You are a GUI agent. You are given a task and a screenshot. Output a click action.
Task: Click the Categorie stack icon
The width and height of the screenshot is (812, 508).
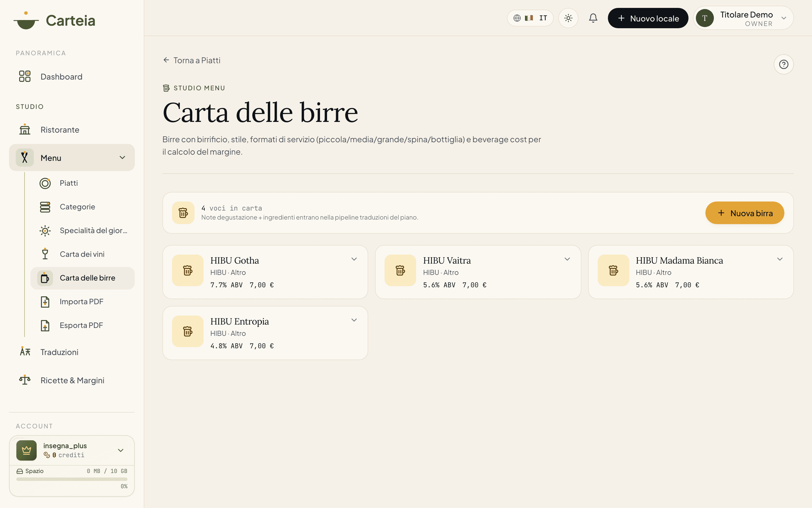click(x=45, y=207)
